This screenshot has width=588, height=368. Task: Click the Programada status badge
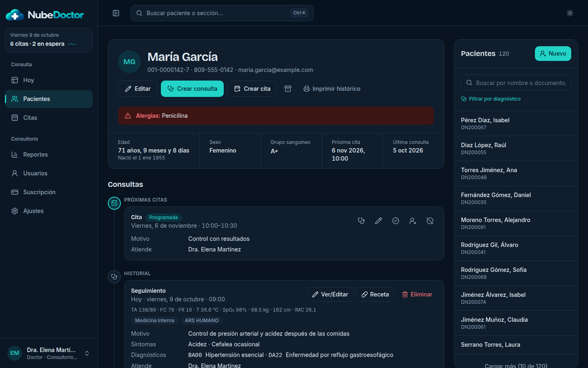163,218
